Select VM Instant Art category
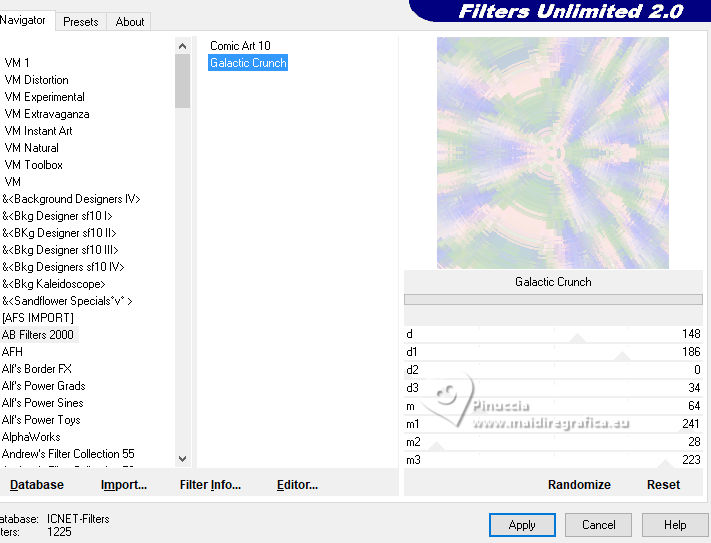Viewport: 711px width, 543px height. click(x=39, y=131)
